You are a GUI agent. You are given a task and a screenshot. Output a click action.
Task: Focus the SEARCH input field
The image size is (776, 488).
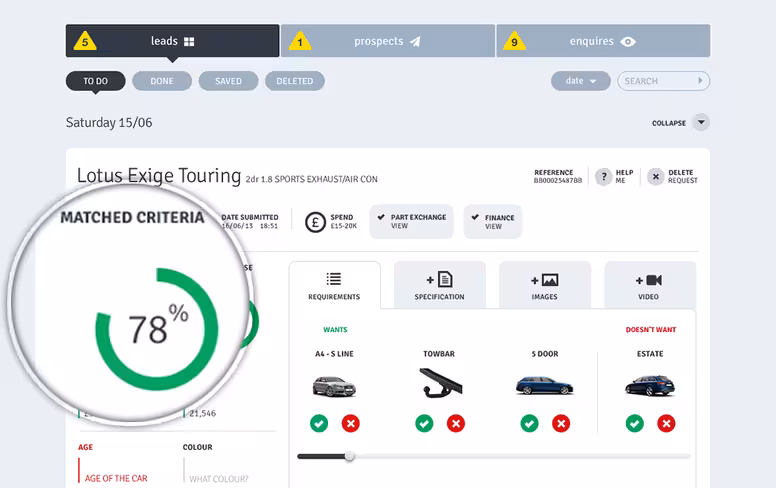tap(663, 81)
